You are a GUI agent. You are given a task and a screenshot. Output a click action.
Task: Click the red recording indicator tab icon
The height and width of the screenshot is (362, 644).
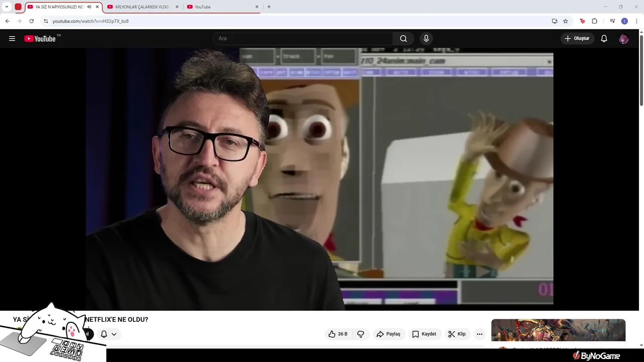point(18,7)
